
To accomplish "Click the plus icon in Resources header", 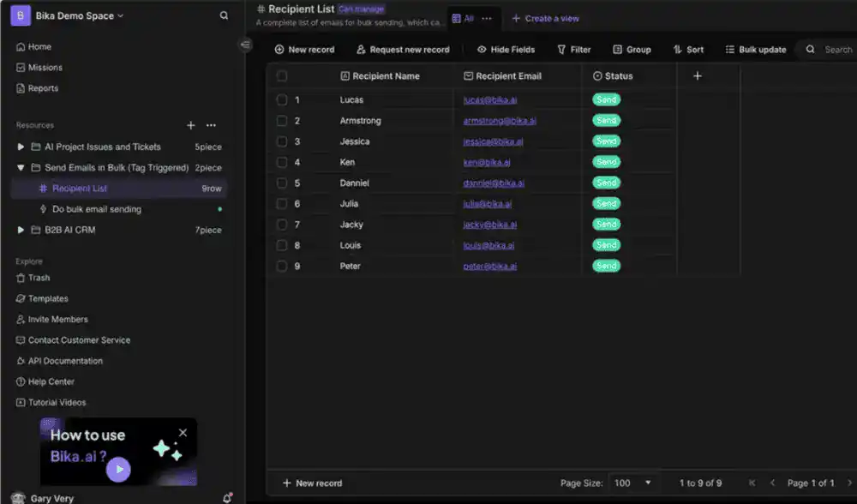I will 191,125.
